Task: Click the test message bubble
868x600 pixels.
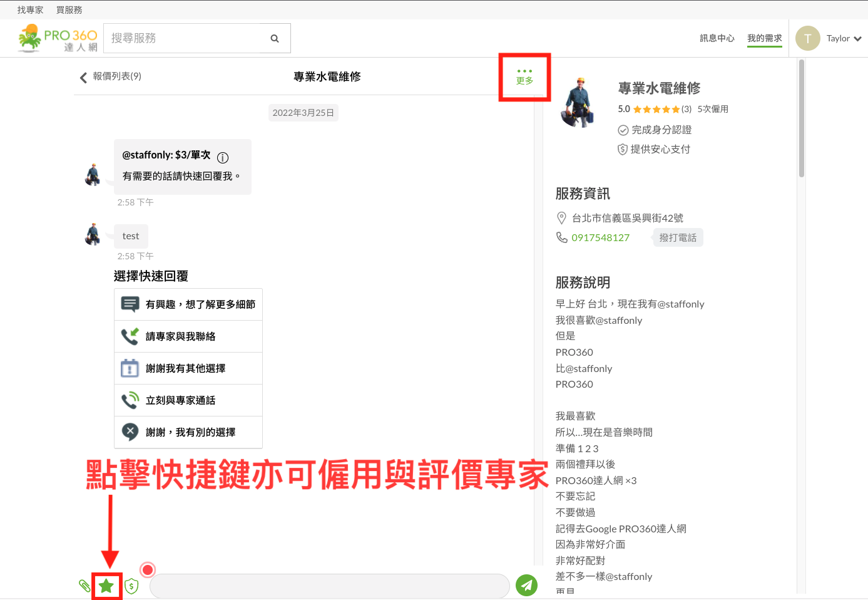Action: [x=131, y=236]
